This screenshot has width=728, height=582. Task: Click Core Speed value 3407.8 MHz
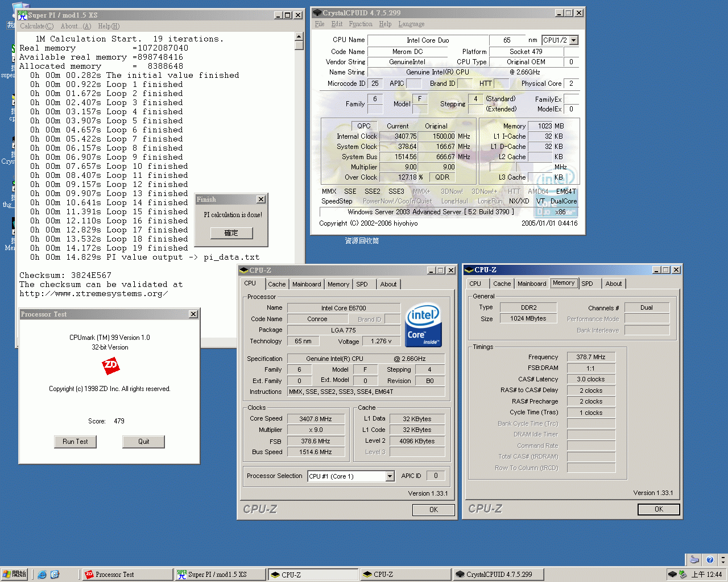point(316,419)
